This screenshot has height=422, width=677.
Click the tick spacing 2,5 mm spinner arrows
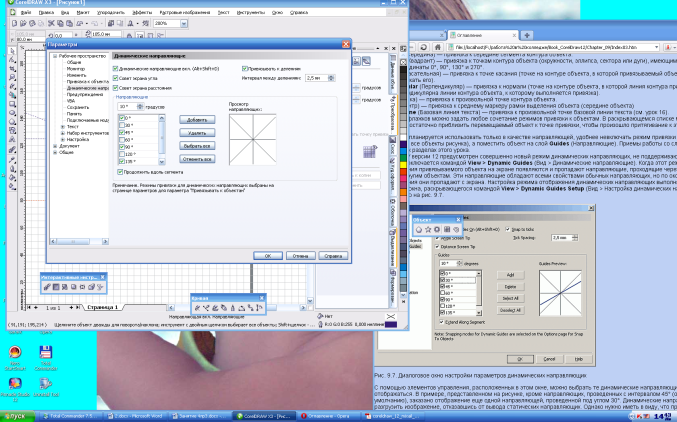[331, 78]
